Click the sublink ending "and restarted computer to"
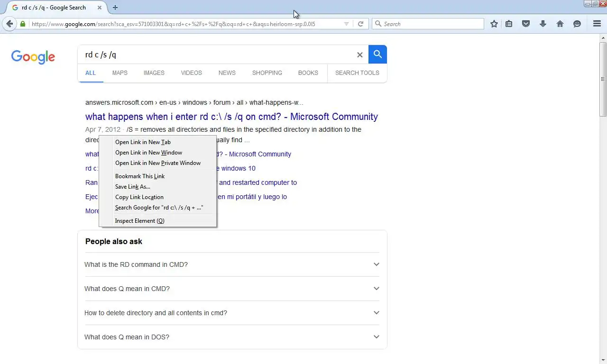The height and width of the screenshot is (364, 607). [x=257, y=182]
